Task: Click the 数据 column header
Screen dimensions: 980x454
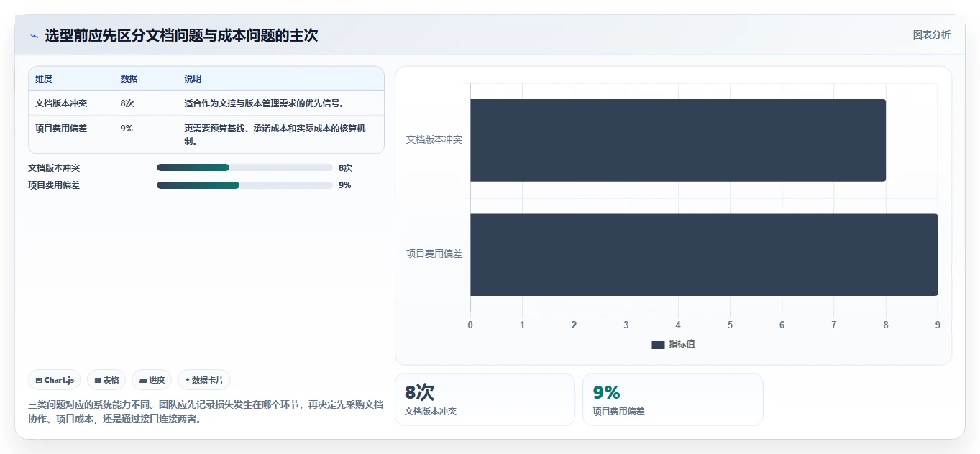Action: click(129, 79)
